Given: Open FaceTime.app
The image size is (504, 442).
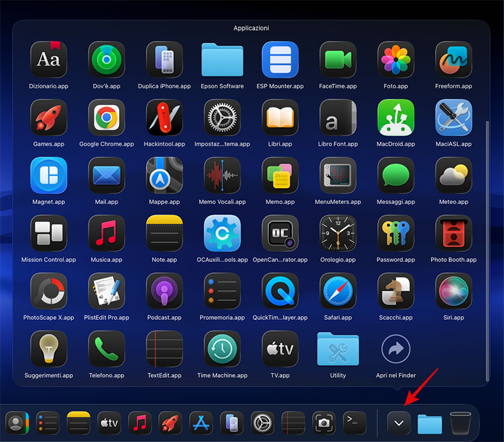Looking at the screenshot, I should point(338,60).
